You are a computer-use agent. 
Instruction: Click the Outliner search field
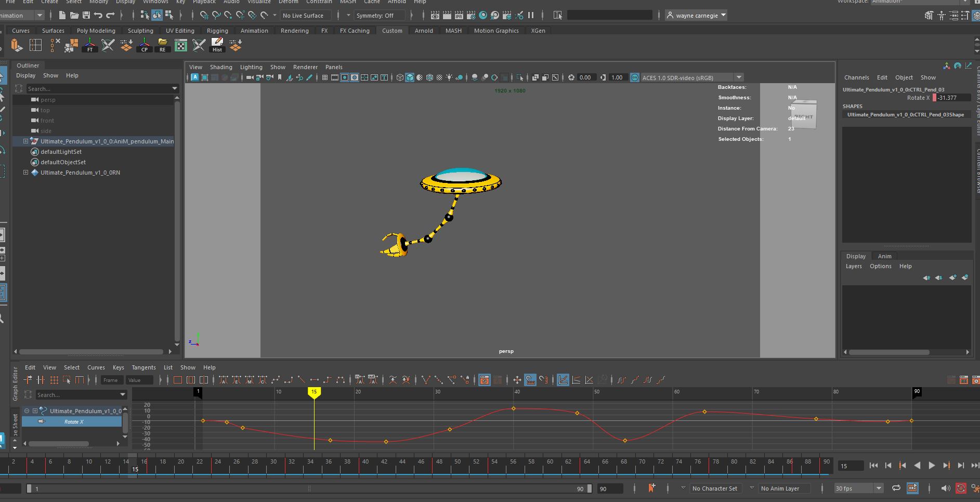98,89
